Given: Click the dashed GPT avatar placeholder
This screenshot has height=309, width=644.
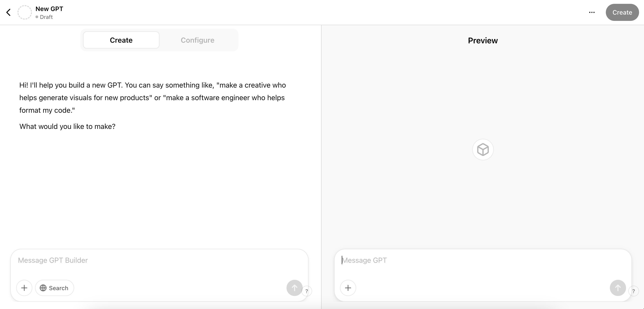Looking at the screenshot, I should click(x=24, y=12).
